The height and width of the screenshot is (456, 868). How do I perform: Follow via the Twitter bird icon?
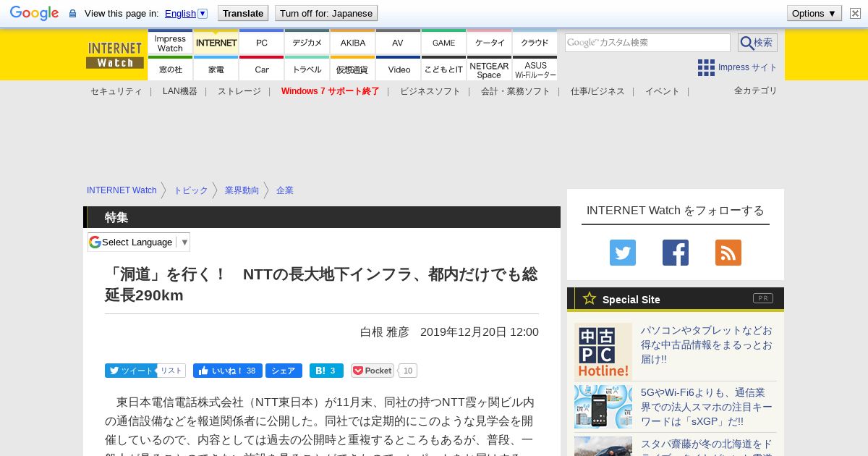pos(623,253)
